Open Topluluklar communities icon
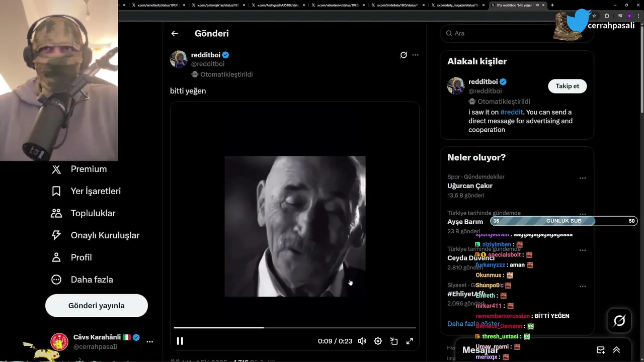 pyautogui.click(x=56, y=214)
